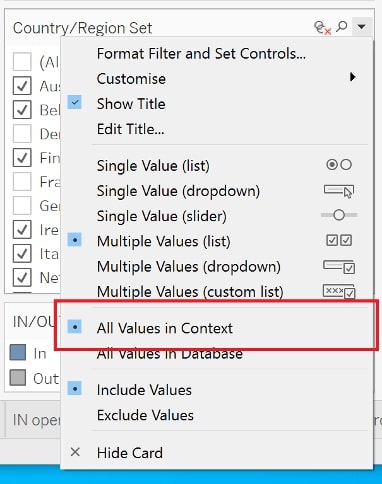The height and width of the screenshot is (484, 382).
Task: Click the Single Value (slider) icon
Action: point(339,215)
